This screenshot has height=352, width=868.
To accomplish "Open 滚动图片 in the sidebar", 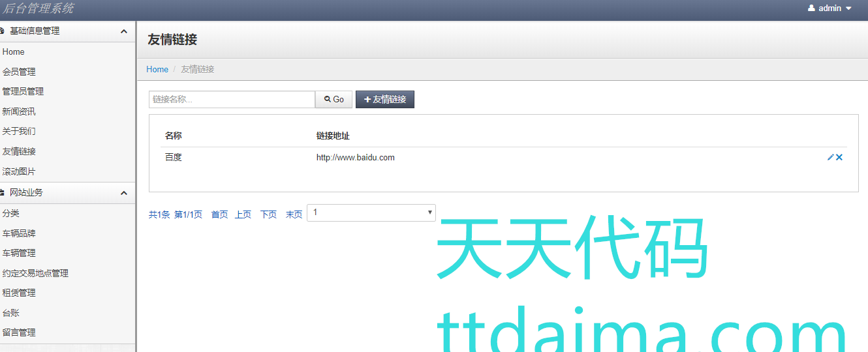I will click(x=19, y=171).
